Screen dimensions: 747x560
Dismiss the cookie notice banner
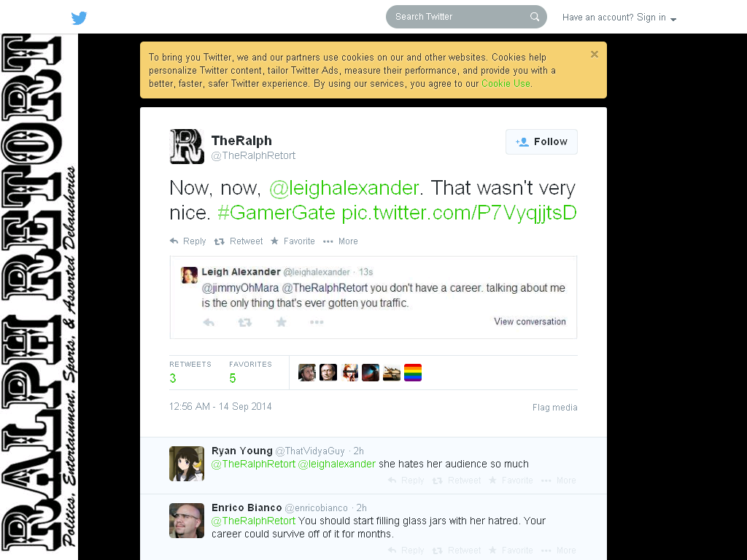[x=594, y=54]
